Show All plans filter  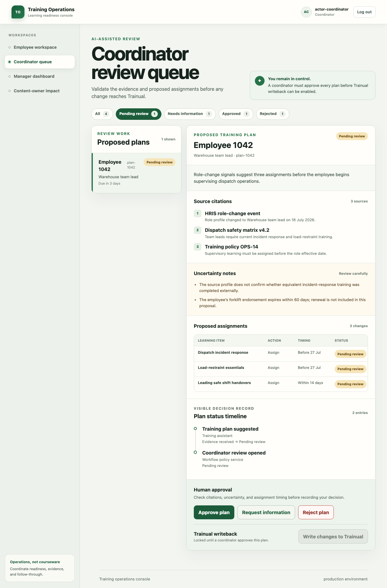[102, 114]
